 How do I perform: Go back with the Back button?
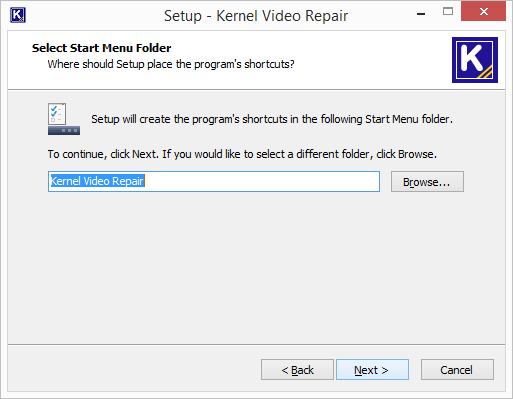coord(297,370)
